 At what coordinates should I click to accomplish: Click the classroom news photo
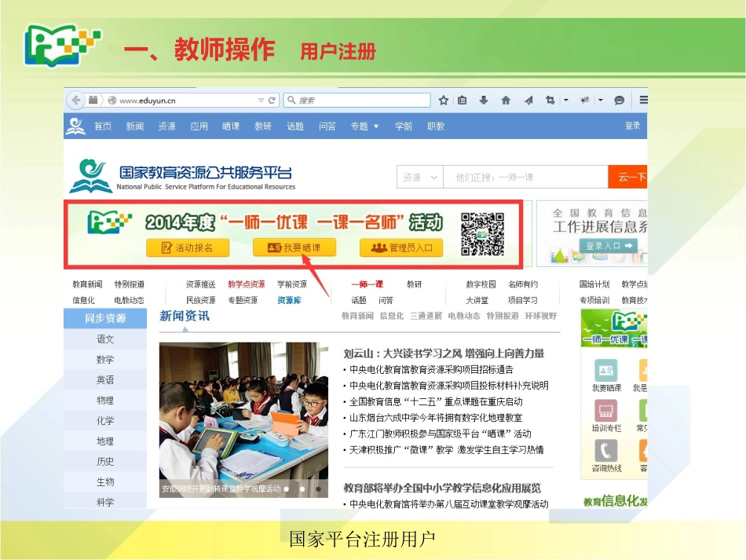pos(243,419)
